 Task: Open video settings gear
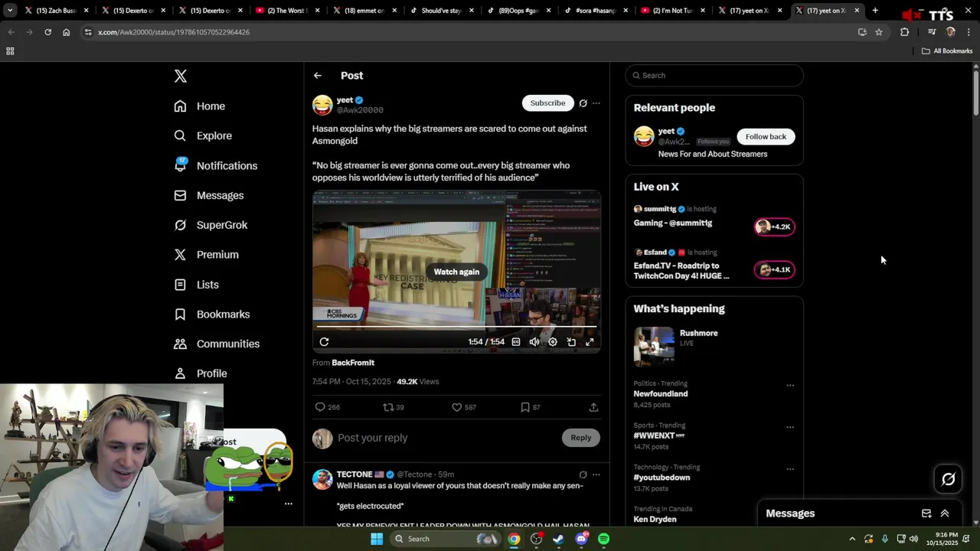point(553,342)
